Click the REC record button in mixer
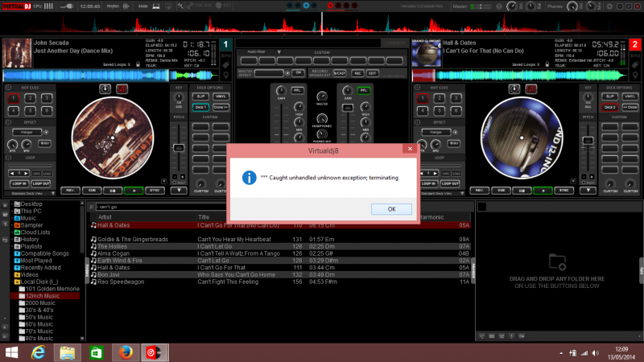Viewport: 644px width, 362px height. [x=357, y=73]
